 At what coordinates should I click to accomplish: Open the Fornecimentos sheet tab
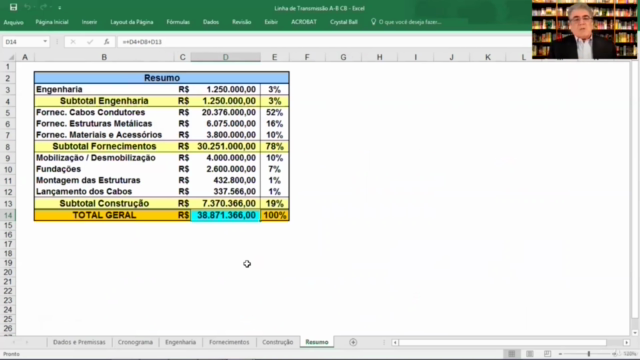(x=229, y=342)
